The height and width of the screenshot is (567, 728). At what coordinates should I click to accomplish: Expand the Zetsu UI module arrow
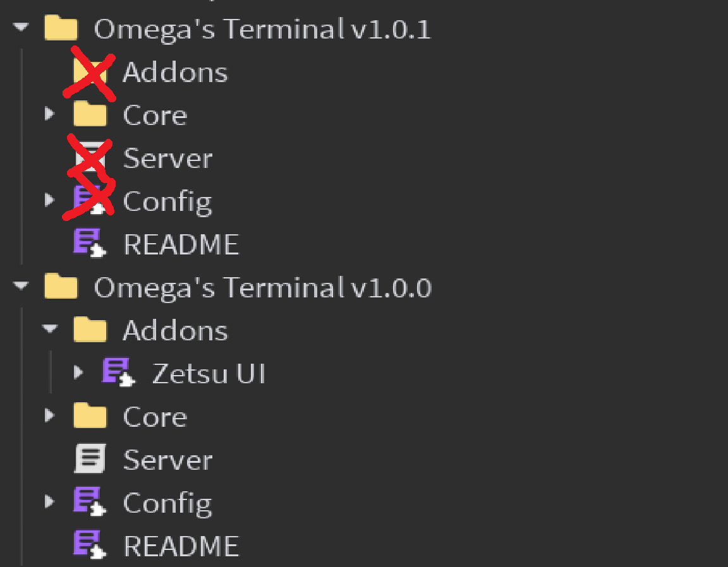coord(78,373)
